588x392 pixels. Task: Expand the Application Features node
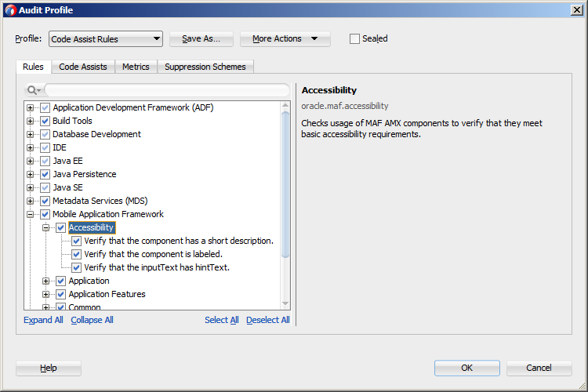[x=45, y=294]
